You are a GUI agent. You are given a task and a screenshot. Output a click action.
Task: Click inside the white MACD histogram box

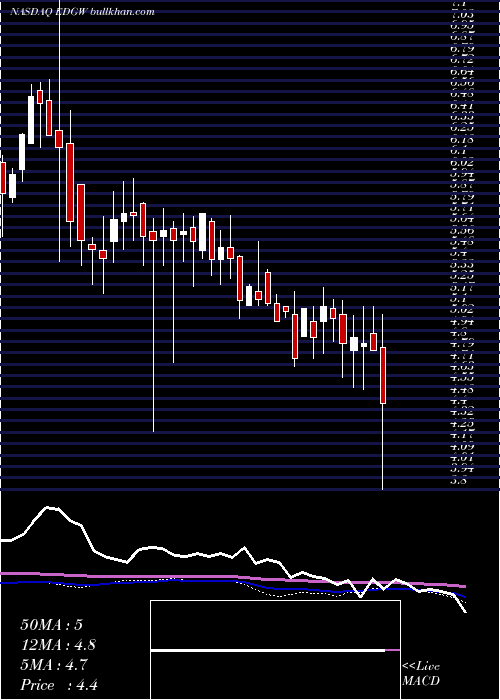275,650
